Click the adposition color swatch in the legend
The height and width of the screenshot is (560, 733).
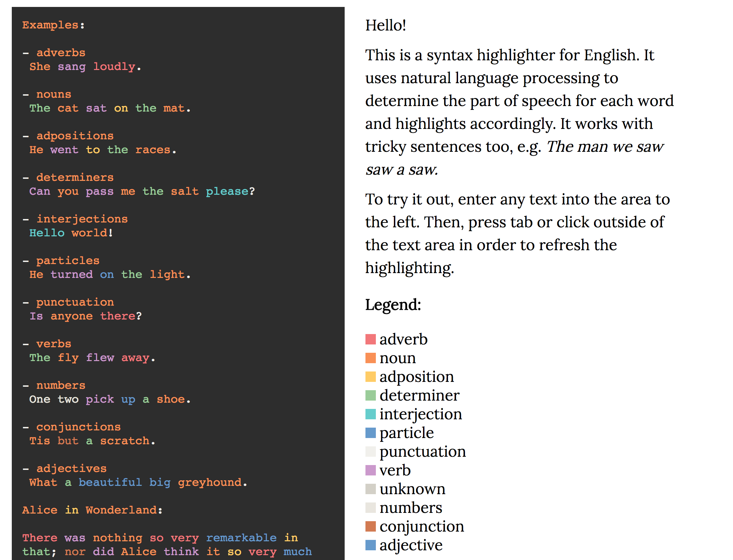tap(370, 377)
